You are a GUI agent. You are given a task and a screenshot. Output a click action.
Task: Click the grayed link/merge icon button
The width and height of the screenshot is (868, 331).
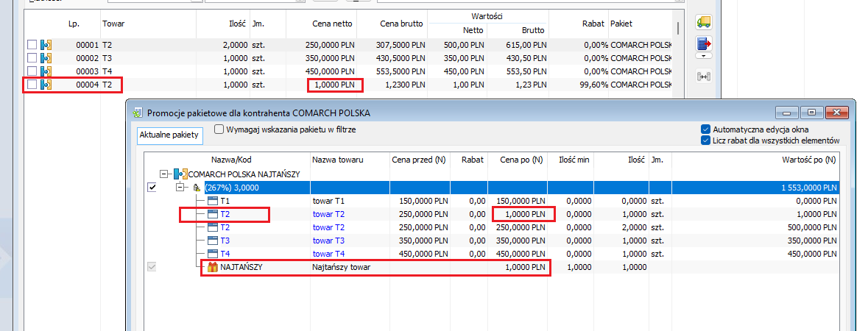click(703, 75)
